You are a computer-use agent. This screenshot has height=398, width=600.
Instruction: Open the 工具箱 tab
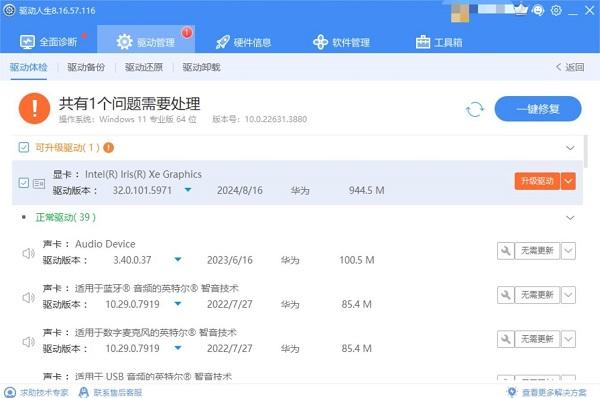tap(439, 42)
